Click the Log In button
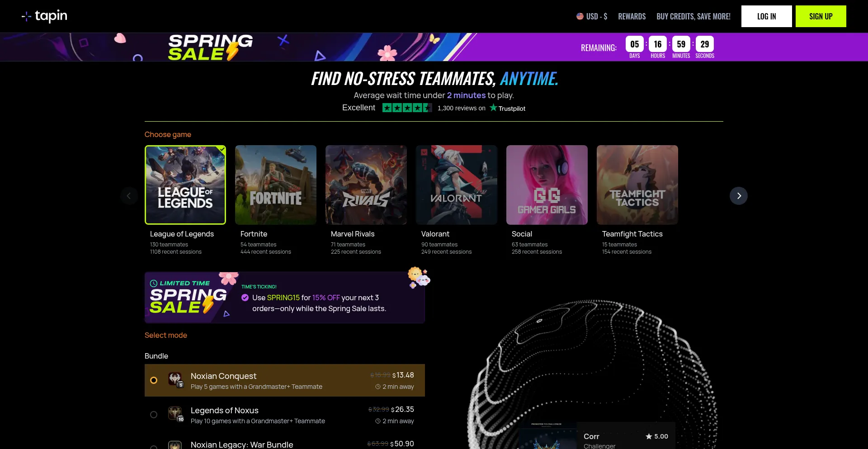Viewport: 868px width, 449px height. 767,16
